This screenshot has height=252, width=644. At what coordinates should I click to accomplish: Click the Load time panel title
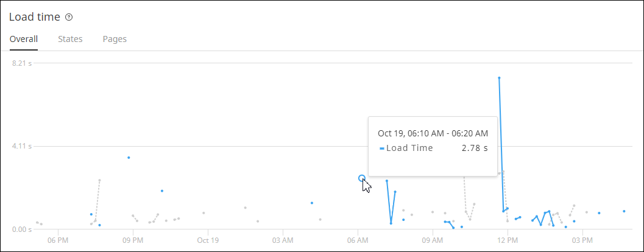[x=35, y=17]
